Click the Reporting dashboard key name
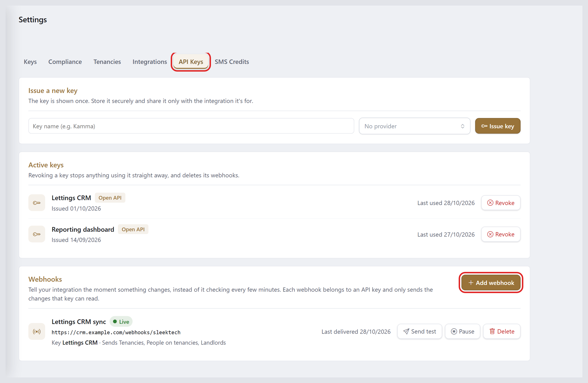The image size is (588, 383). (83, 229)
